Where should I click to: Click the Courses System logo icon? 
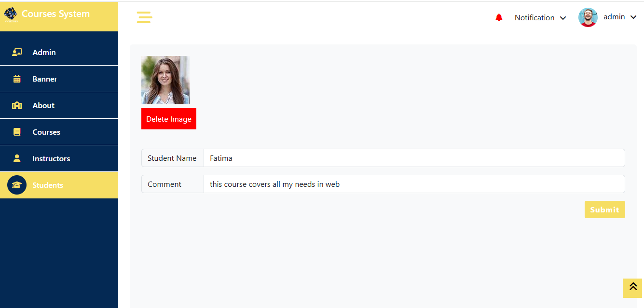pyautogui.click(x=11, y=14)
